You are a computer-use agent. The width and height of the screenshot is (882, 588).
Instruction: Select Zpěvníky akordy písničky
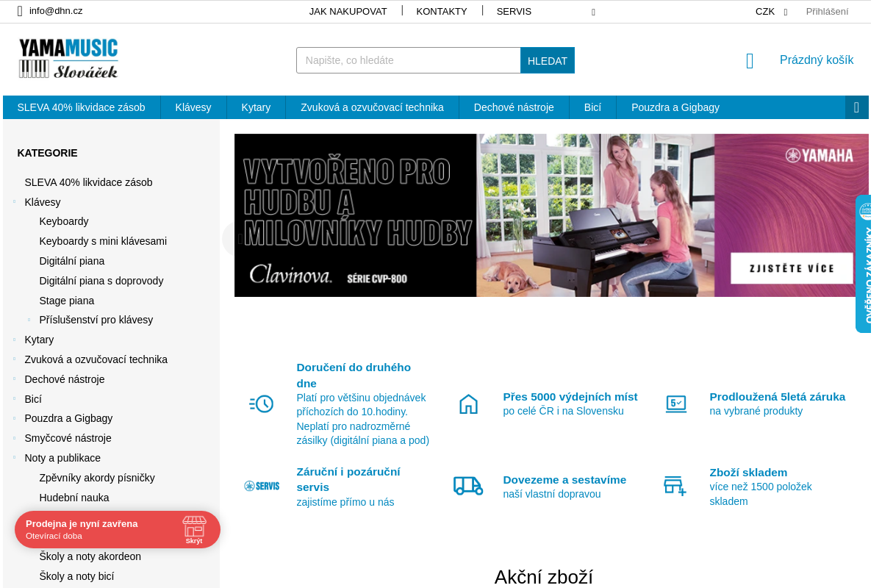tap(97, 478)
